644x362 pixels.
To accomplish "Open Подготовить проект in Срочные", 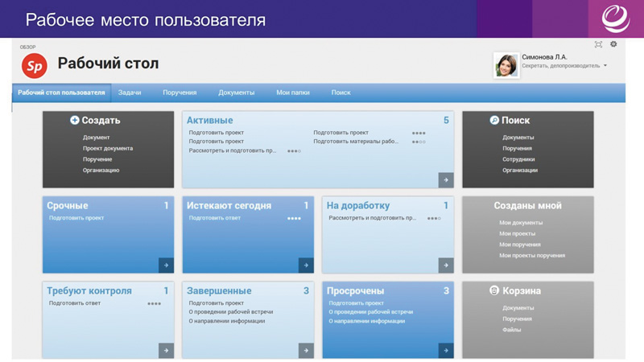I will tap(76, 218).
